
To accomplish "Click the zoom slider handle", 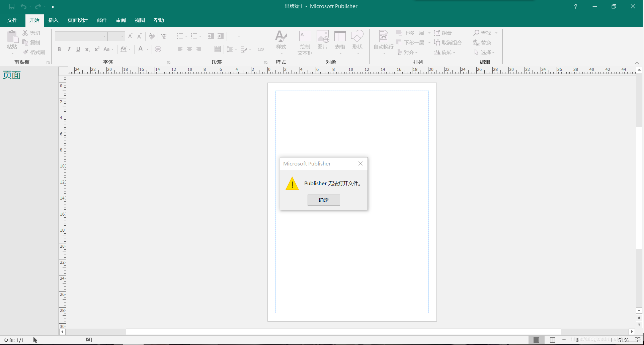I will tap(577, 340).
